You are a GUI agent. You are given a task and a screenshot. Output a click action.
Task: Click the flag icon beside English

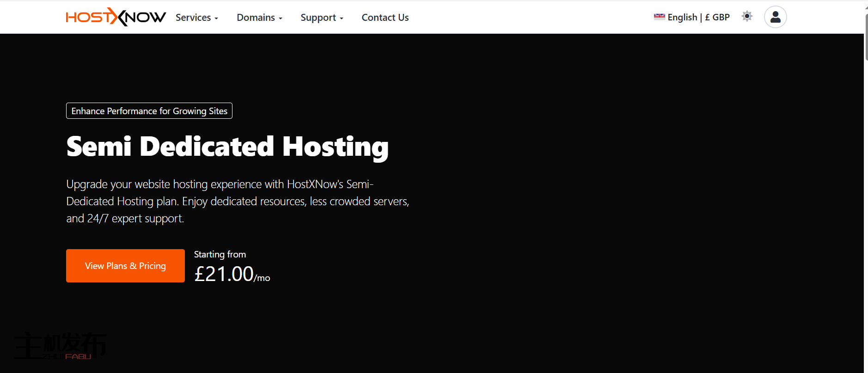[x=659, y=17]
